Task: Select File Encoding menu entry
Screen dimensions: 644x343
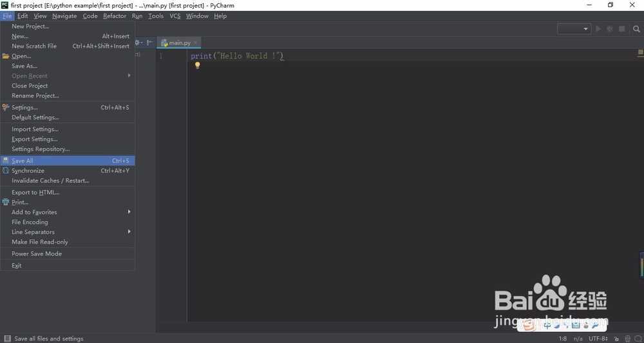Action: point(68,222)
